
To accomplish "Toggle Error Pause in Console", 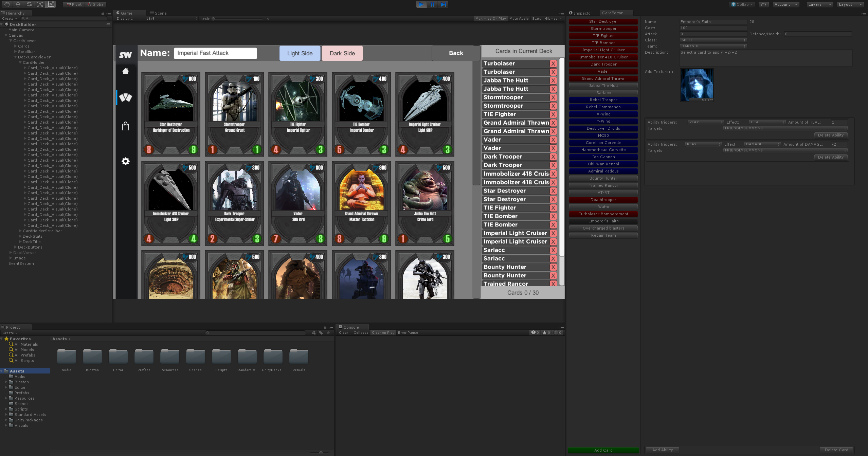I will click(408, 333).
